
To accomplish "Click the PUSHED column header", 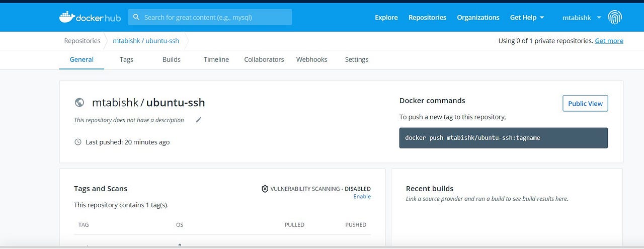I will point(356,225).
